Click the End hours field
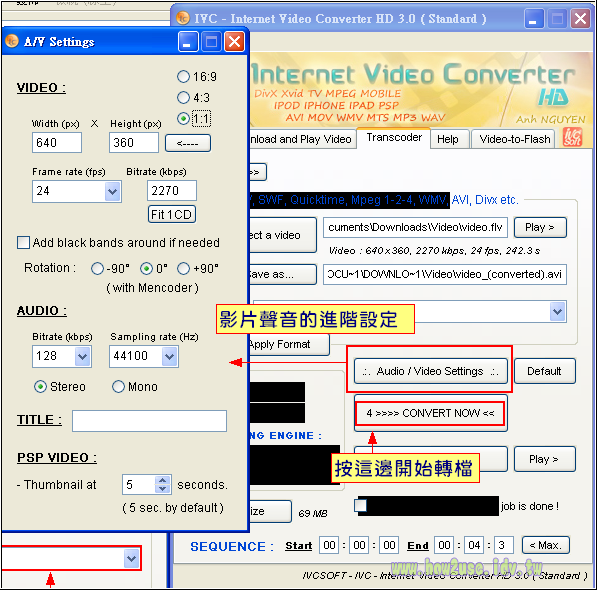The height and width of the screenshot is (590, 597). 444,545
